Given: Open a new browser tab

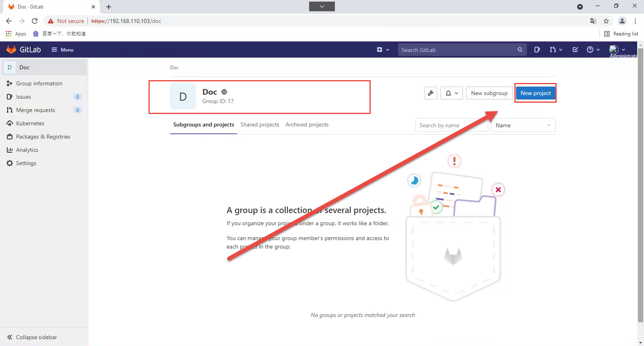Looking at the screenshot, I should (x=109, y=7).
